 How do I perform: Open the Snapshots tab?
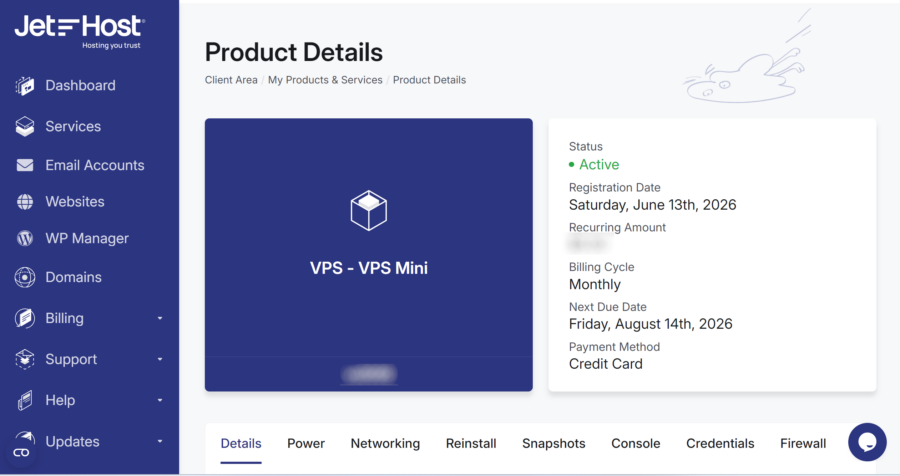(x=553, y=444)
